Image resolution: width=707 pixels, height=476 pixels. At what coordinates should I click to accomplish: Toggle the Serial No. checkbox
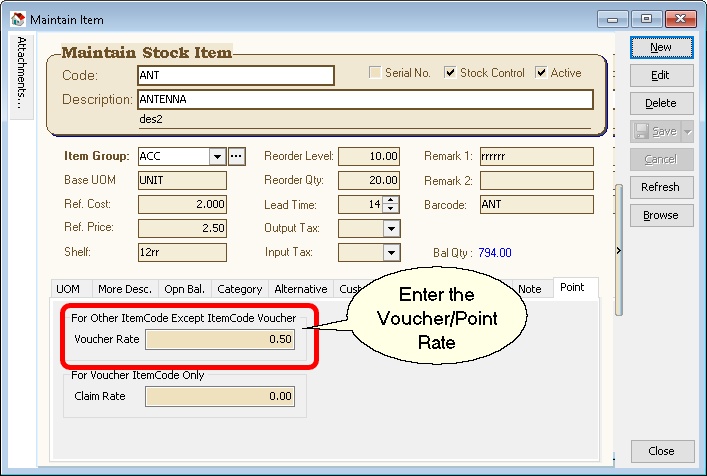tap(375, 73)
